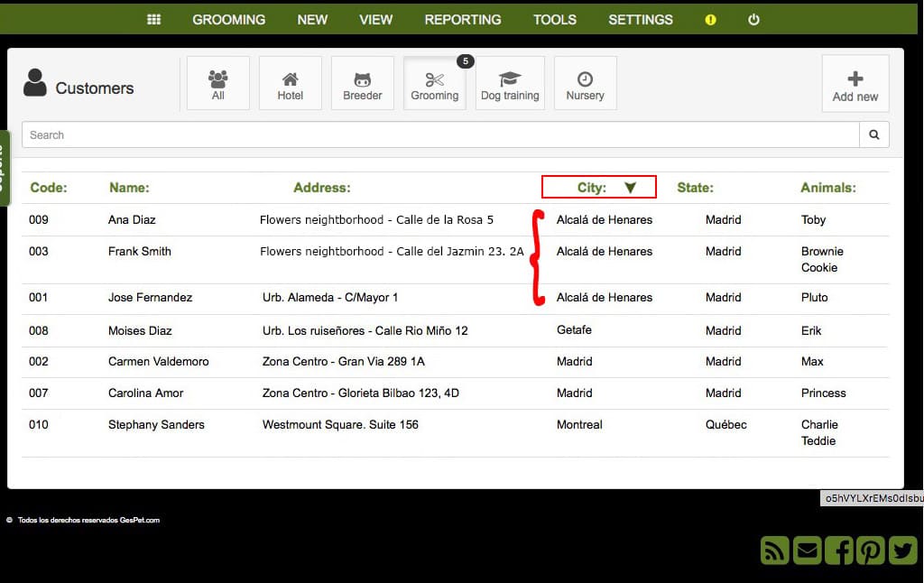The width and height of the screenshot is (924, 583).
Task: Open the RSS feed icon
Action: coord(774,551)
